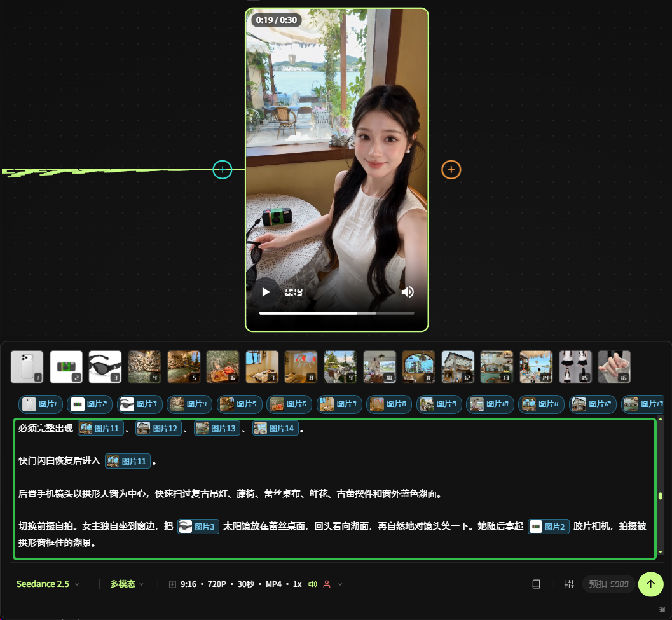This screenshot has width=672, height=620.
Task: Open the Seedance 2.5 model dropdown
Action: [48, 584]
